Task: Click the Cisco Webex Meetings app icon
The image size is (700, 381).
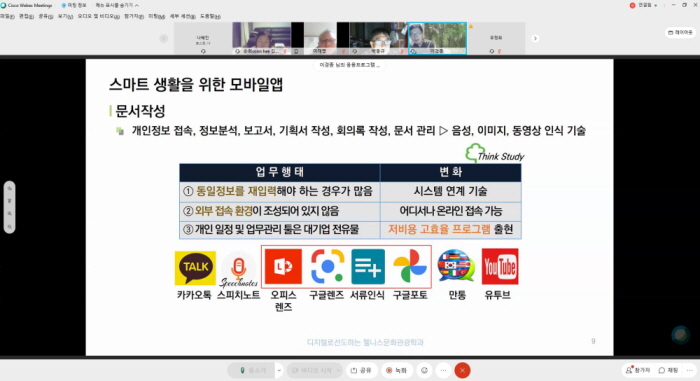Action: [3, 5]
